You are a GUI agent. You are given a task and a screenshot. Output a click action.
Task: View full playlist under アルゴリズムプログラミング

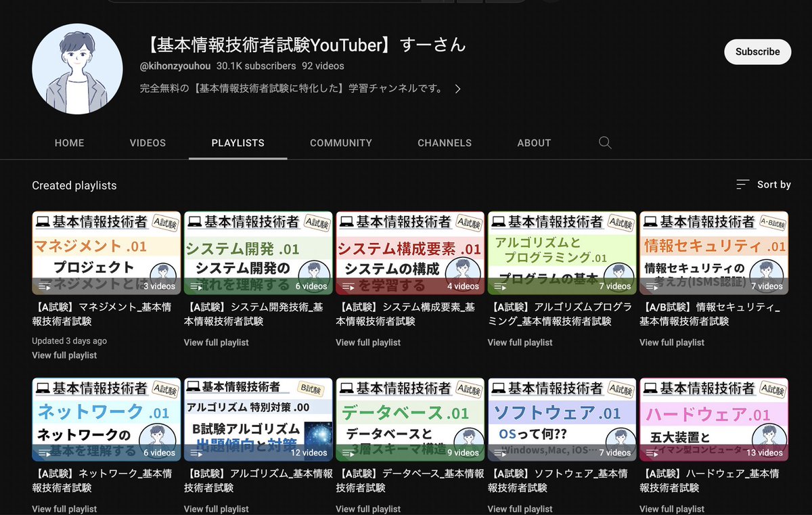pos(520,342)
